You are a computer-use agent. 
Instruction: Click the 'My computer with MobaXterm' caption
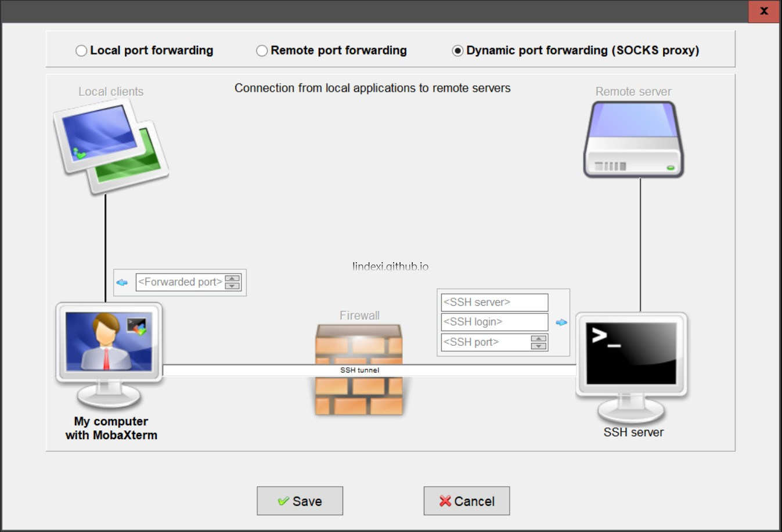[x=111, y=428]
